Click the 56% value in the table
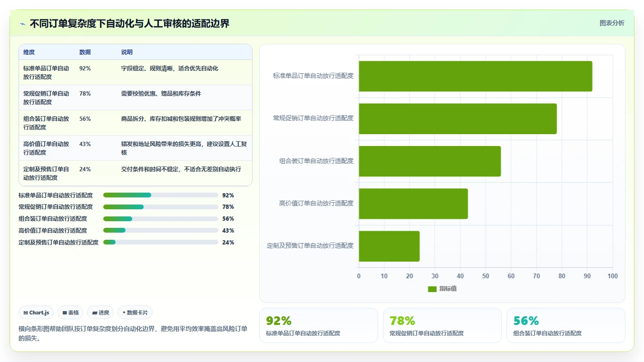Viewport: 644px width, 362px height. 85,119
